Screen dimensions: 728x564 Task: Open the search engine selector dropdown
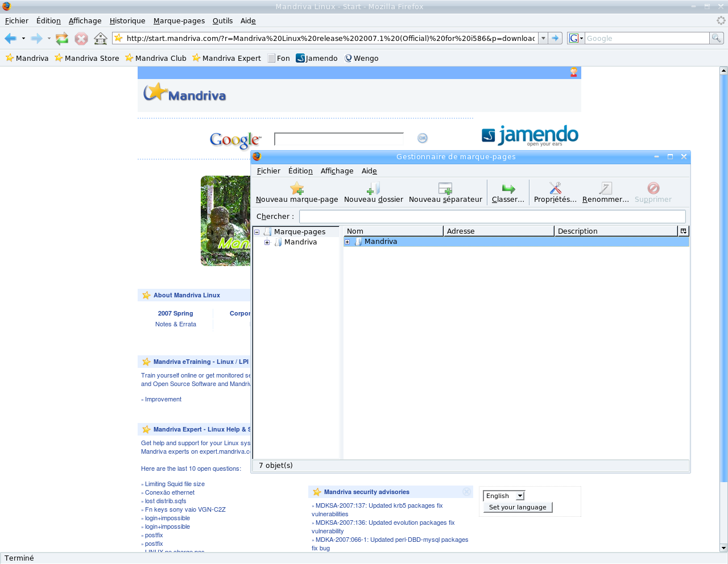[x=576, y=38]
